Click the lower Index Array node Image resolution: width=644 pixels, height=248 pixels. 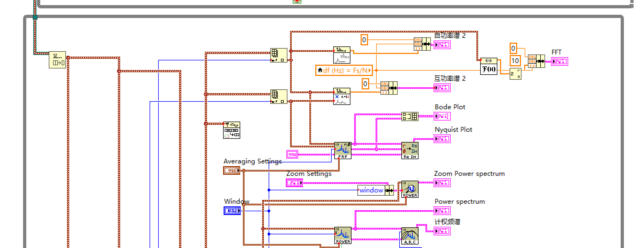[279, 97]
